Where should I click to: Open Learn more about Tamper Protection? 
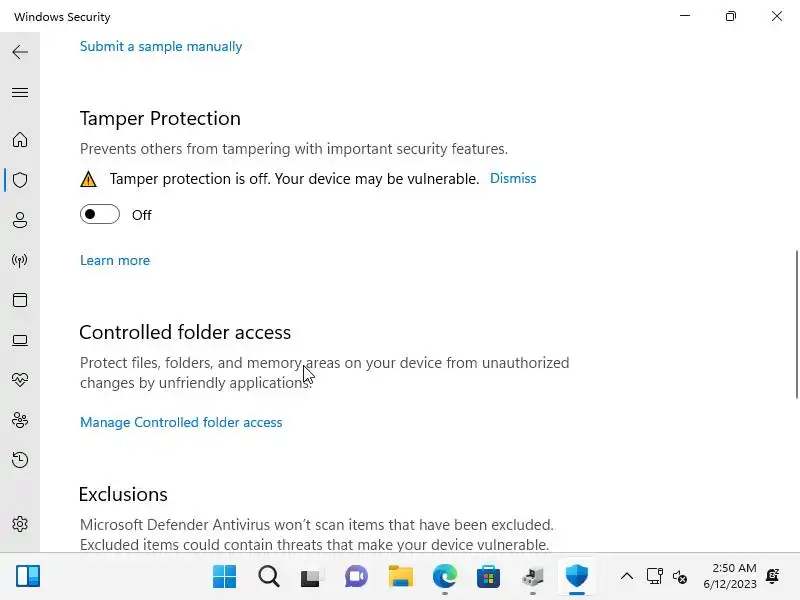point(115,260)
